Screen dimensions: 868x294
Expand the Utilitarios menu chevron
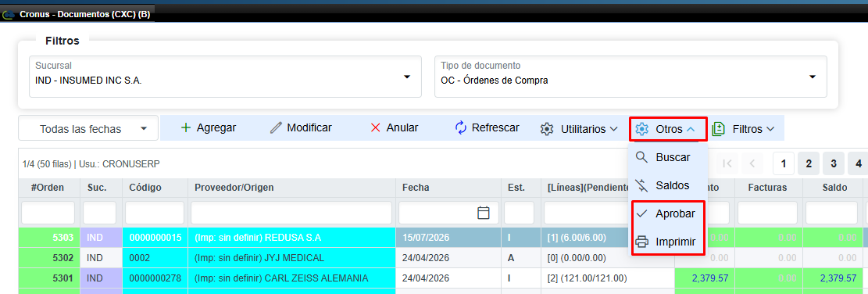pos(613,129)
